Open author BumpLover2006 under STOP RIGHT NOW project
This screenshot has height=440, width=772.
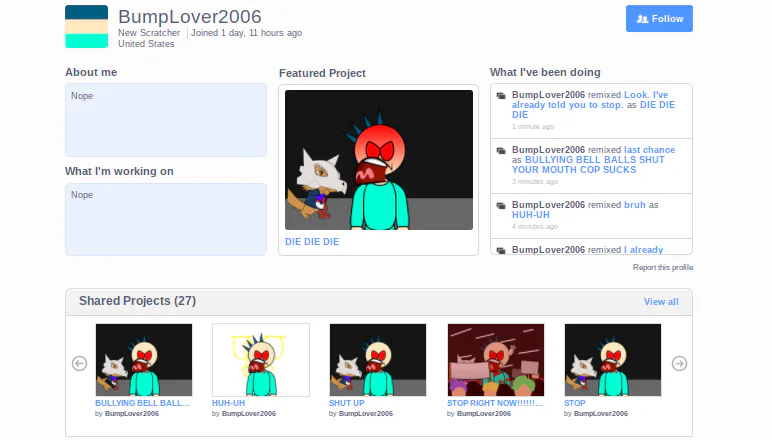coord(484,414)
